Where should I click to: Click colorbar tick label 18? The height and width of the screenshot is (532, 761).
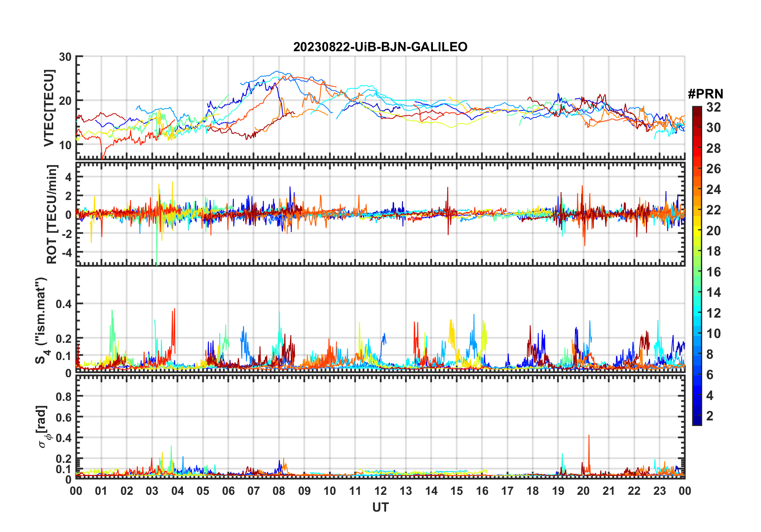713,251
